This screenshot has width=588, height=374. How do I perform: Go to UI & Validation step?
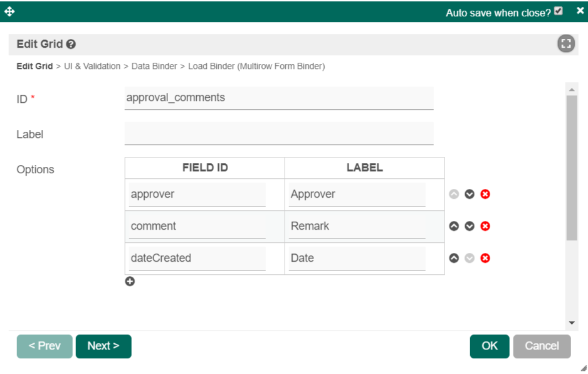[x=92, y=66]
